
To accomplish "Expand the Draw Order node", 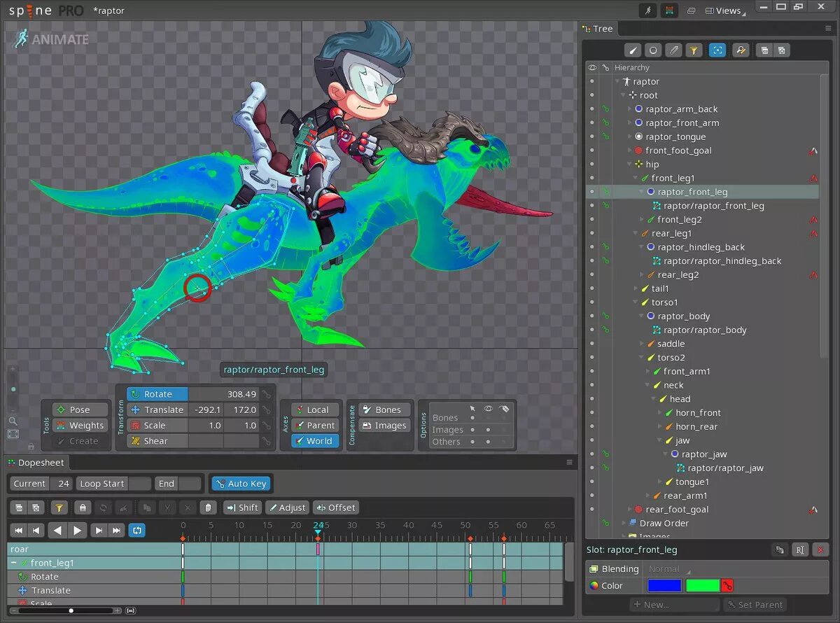I will [x=624, y=523].
